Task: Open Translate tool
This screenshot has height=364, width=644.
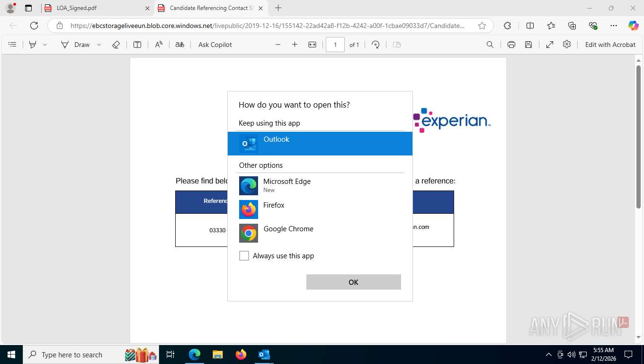Action: click(180, 45)
